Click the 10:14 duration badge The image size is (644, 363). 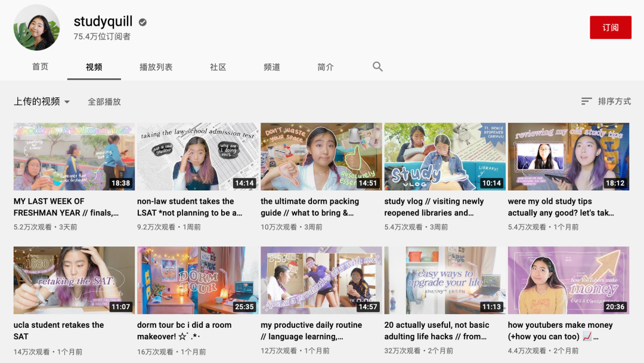[491, 183]
